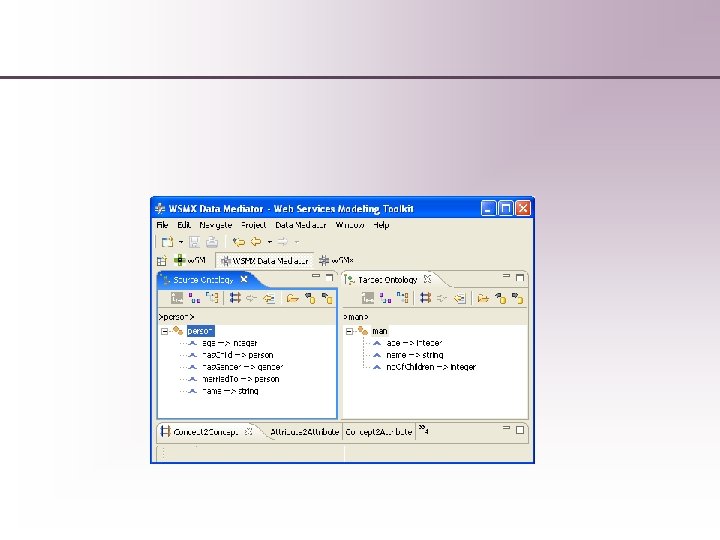Select 'name => string' under person
The height and width of the screenshot is (540, 720).
click(x=231, y=391)
